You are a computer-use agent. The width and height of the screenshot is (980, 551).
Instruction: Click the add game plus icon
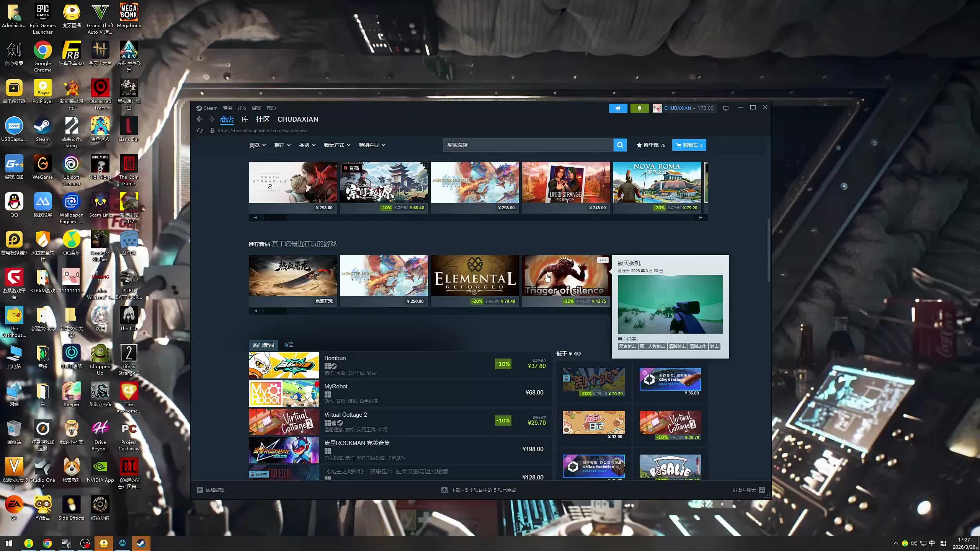point(200,490)
